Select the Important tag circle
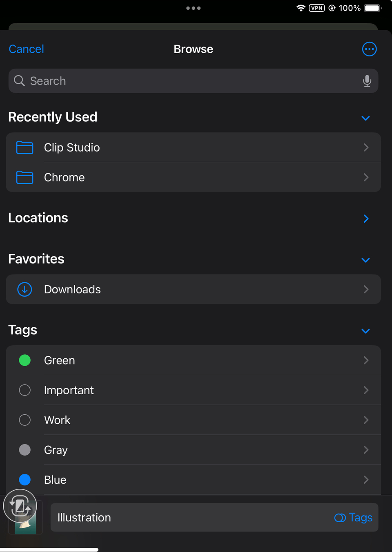The height and width of the screenshot is (552, 392). 24,390
